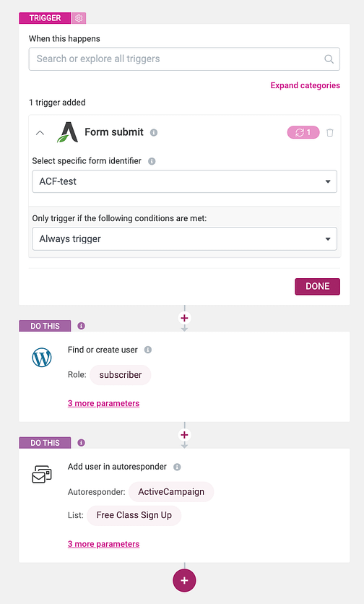
Task: Show 3 more parameters under autoresponder action
Action: point(103,544)
